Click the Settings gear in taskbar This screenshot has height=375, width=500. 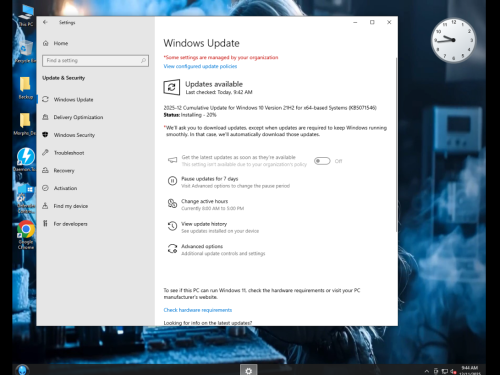[x=249, y=370]
